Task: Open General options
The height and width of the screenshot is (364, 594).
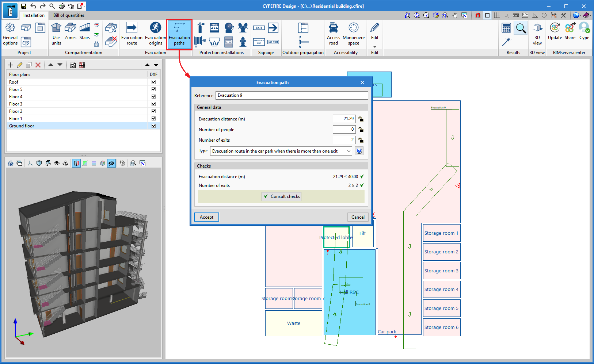Action: pos(10,34)
